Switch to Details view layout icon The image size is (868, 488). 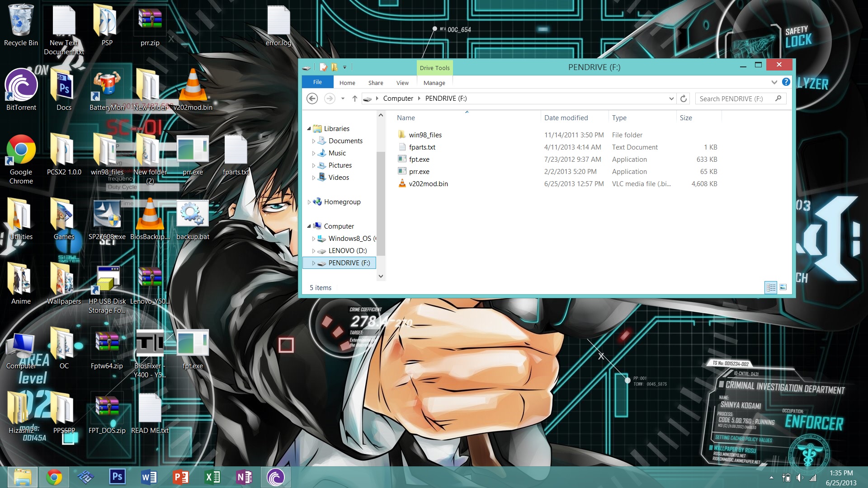pyautogui.click(x=771, y=287)
